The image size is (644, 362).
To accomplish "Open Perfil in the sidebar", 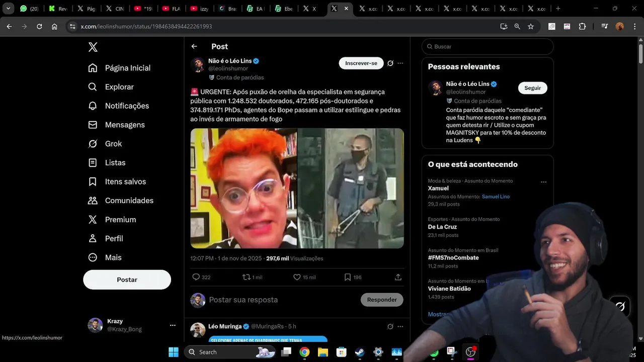I will [x=106, y=238].
